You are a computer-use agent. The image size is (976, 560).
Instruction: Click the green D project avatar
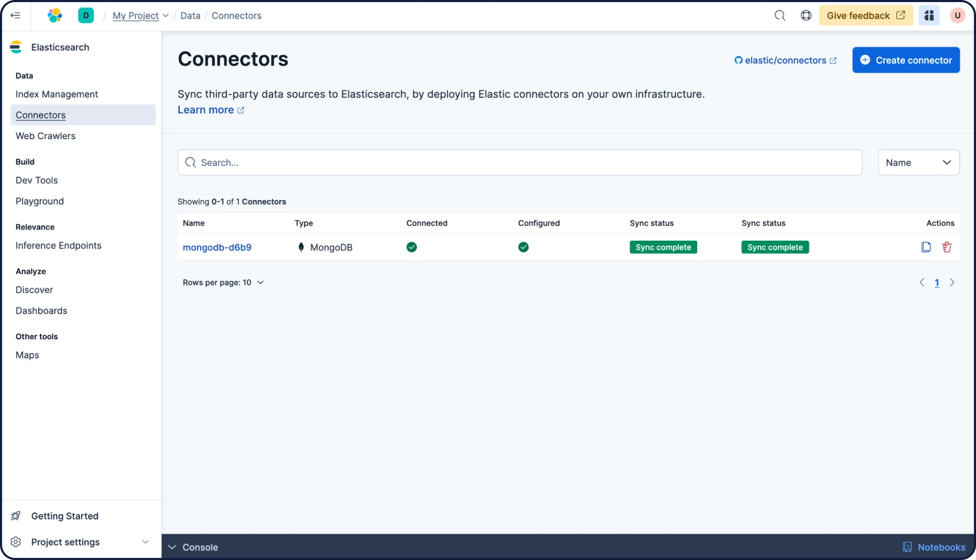click(86, 16)
